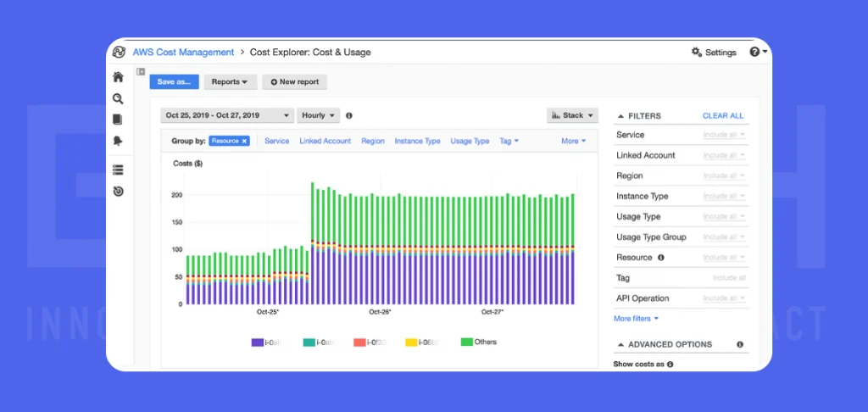Open Service filter Include all dropdown
Screen dimensions: 868x412
coord(724,135)
